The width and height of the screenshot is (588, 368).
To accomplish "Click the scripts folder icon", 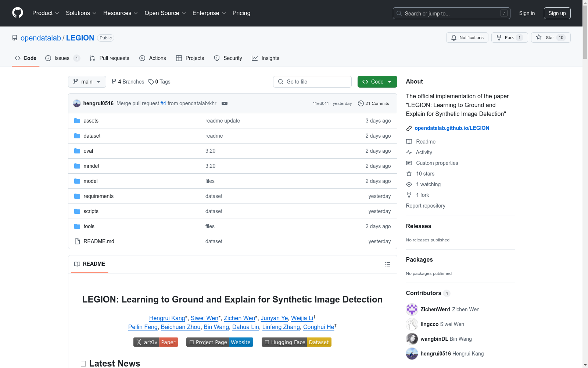I will click(x=77, y=211).
